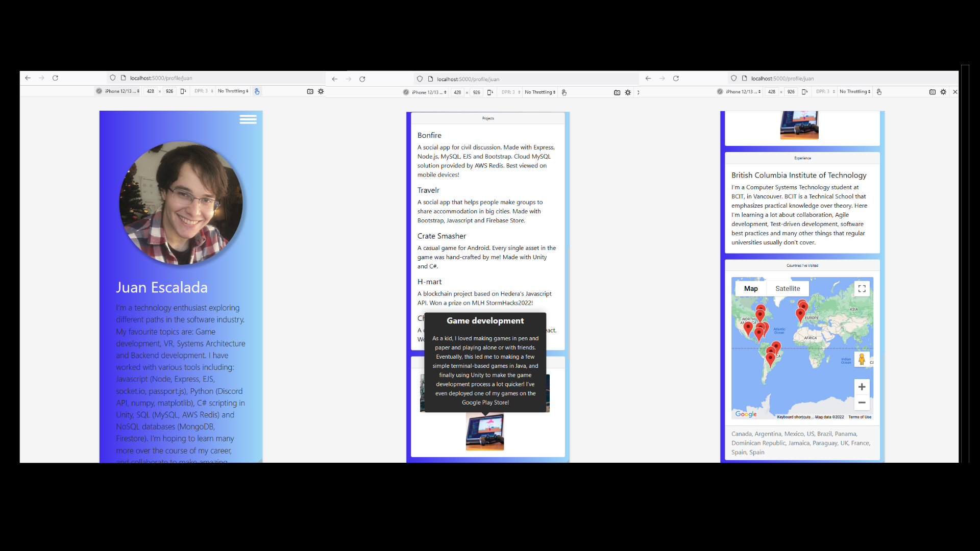Take a screenshot in the leftmost responsive toolbar

[310, 91]
